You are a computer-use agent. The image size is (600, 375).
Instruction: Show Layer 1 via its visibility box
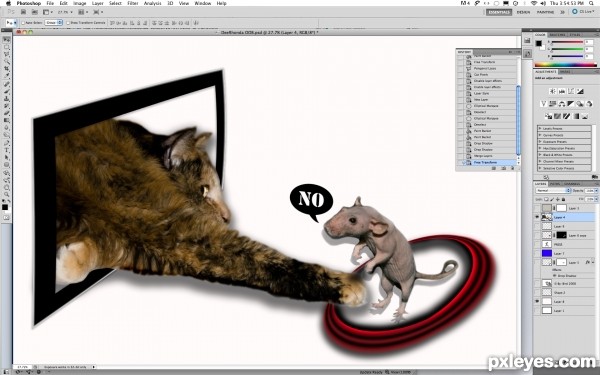(537, 311)
